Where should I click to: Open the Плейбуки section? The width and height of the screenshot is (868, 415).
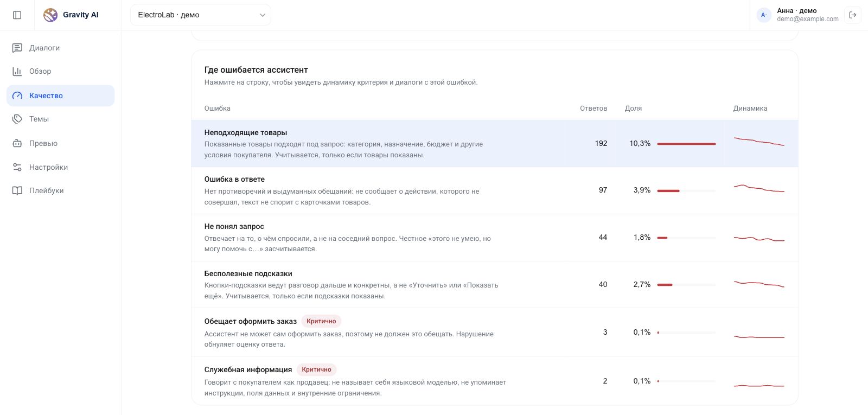pos(61,190)
